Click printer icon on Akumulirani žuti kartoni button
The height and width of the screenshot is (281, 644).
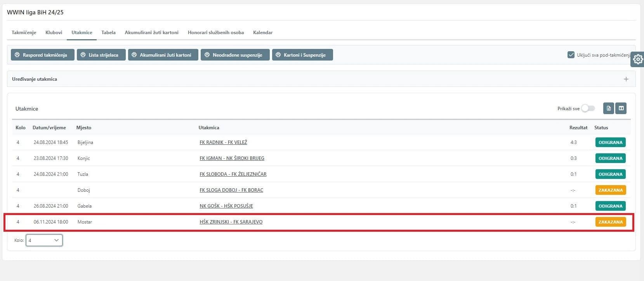[134, 55]
